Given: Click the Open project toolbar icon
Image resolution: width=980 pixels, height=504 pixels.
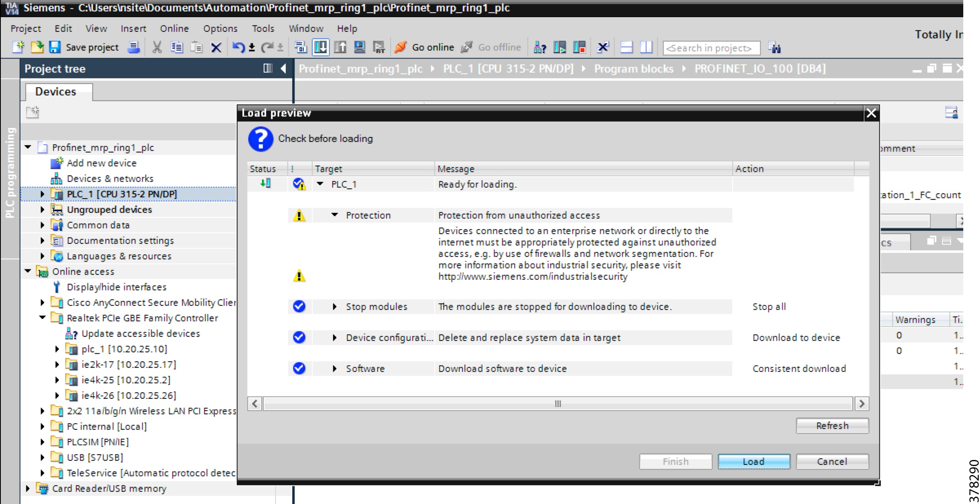Looking at the screenshot, I should (x=37, y=47).
